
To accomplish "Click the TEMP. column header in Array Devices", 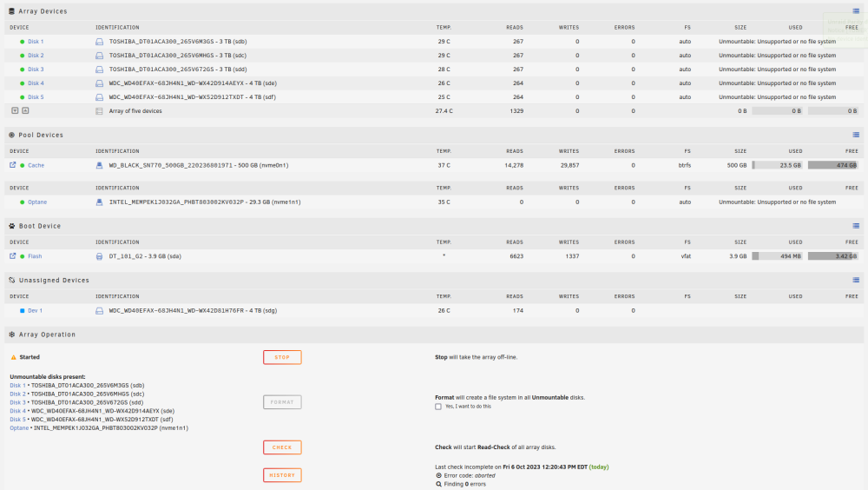I will pyautogui.click(x=444, y=27).
